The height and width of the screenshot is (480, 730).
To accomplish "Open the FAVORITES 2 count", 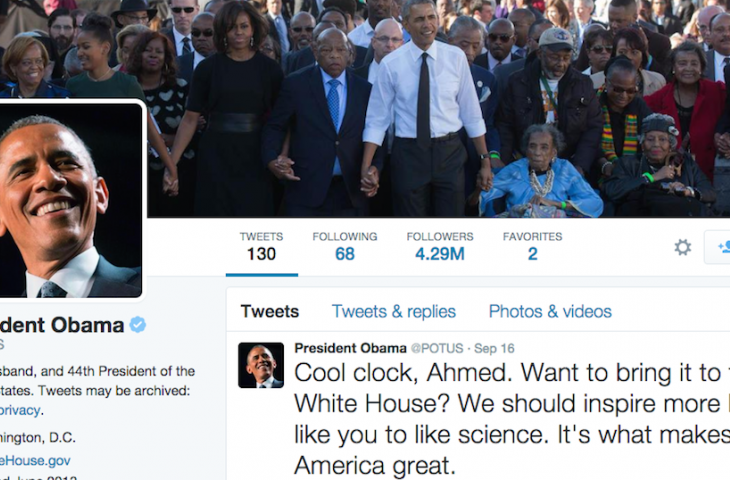I will (532, 247).
